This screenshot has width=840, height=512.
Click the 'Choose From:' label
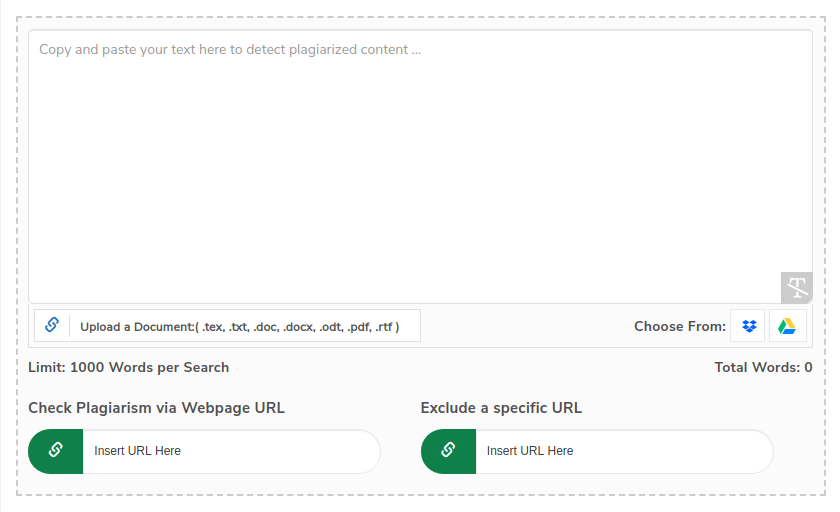pyautogui.click(x=680, y=326)
